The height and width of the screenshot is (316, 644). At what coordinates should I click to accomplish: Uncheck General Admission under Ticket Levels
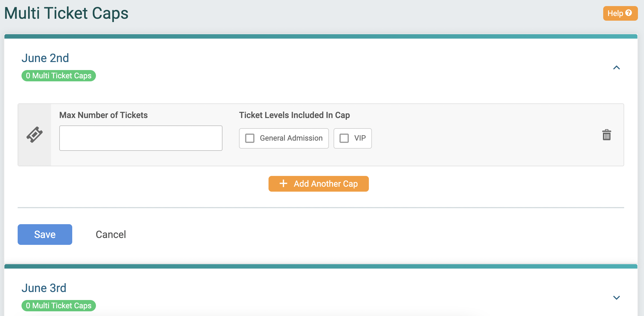point(250,138)
